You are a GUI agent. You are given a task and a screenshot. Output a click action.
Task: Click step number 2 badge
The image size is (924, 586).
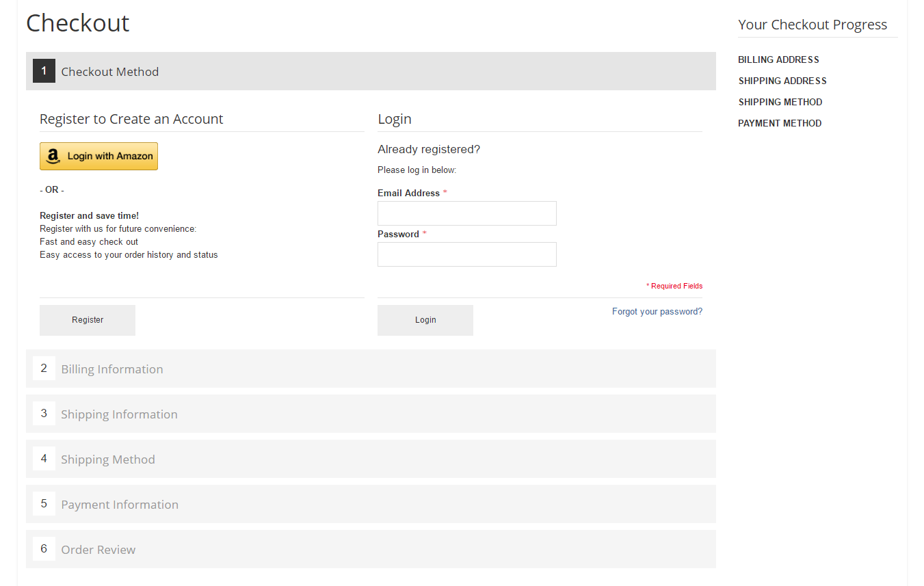(44, 369)
